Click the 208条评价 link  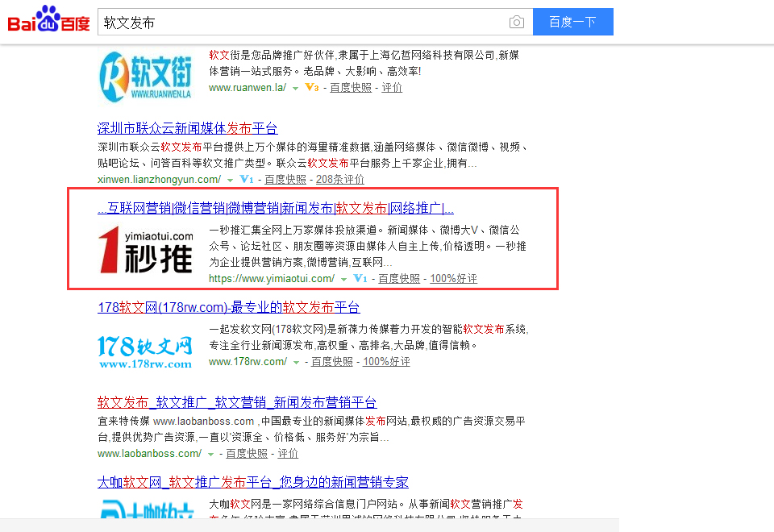(340, 180)
